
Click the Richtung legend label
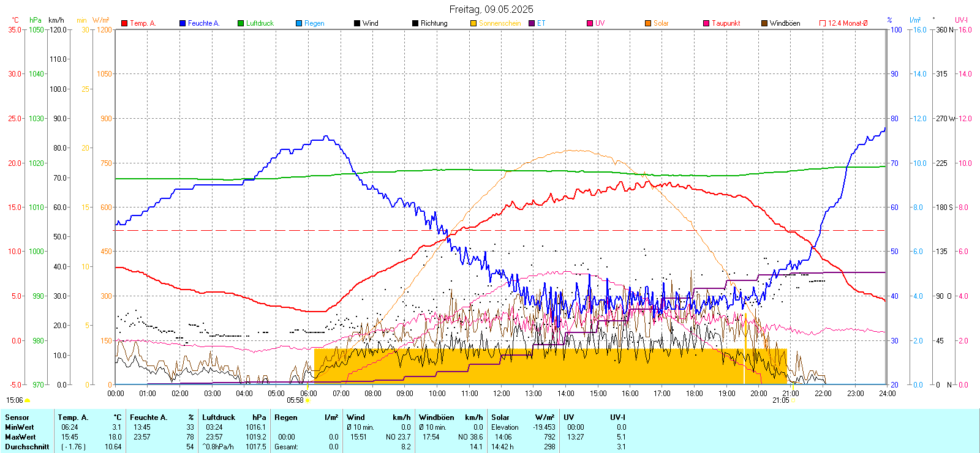[434, 23]
